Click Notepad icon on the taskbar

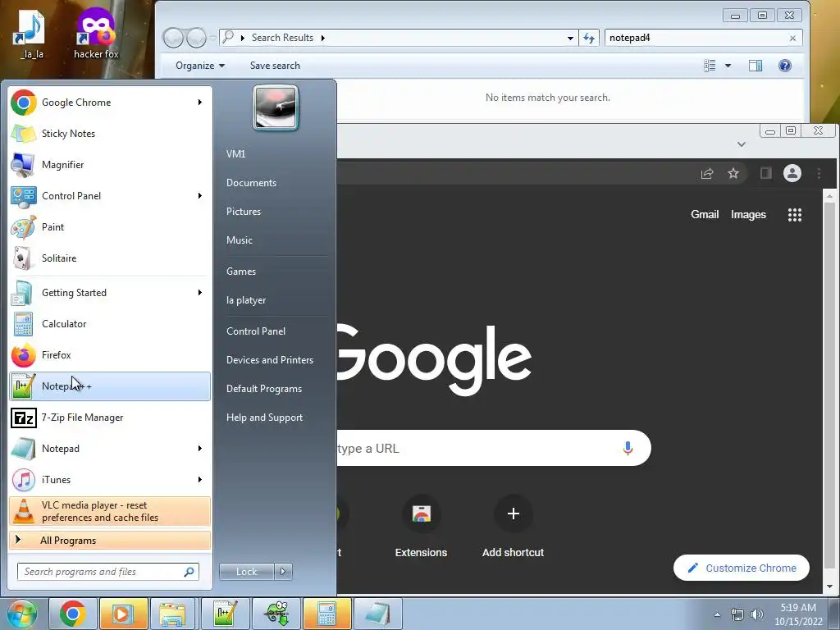pos(377,614)
